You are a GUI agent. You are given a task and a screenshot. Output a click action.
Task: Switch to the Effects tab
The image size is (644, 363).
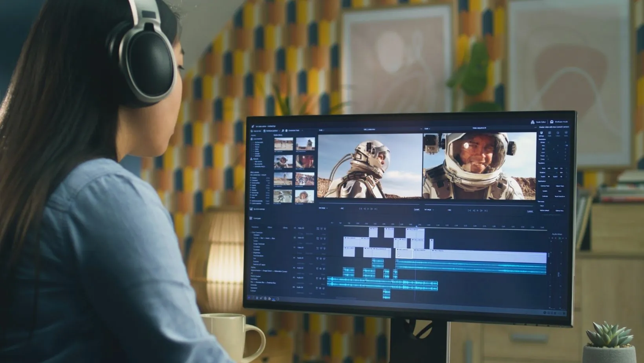(270, 227)
